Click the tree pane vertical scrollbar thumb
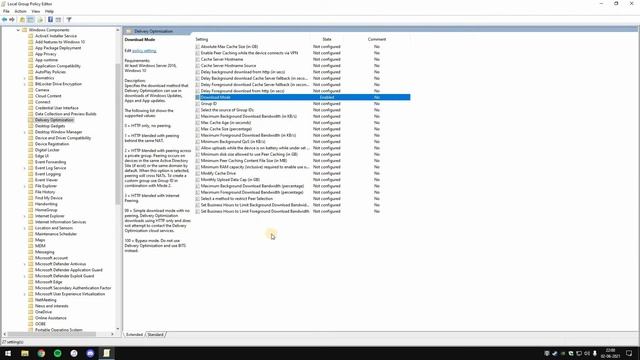This screenshot has width=640, height=360. click(x=118, y=135)
